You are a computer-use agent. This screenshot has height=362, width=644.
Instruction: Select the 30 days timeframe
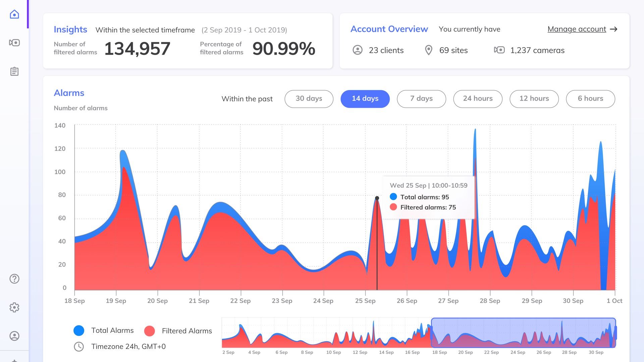tap(309, 99)
